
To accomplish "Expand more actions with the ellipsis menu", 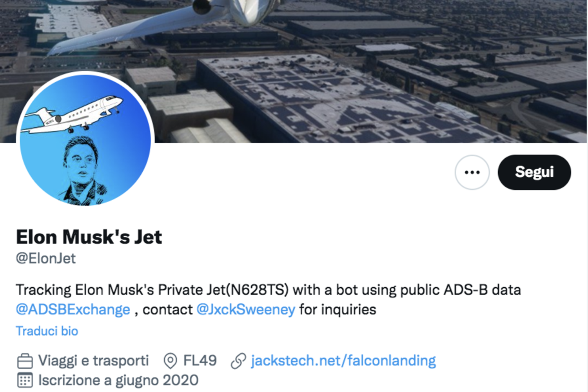I will point(472,172).
